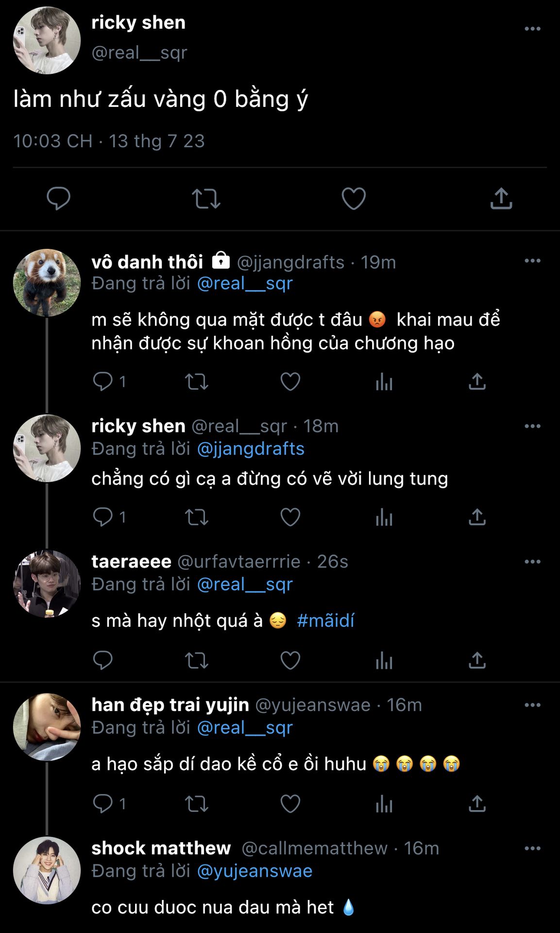Open more options on the main tweet
The image size is (560, 933).
(x=532, y=29)
